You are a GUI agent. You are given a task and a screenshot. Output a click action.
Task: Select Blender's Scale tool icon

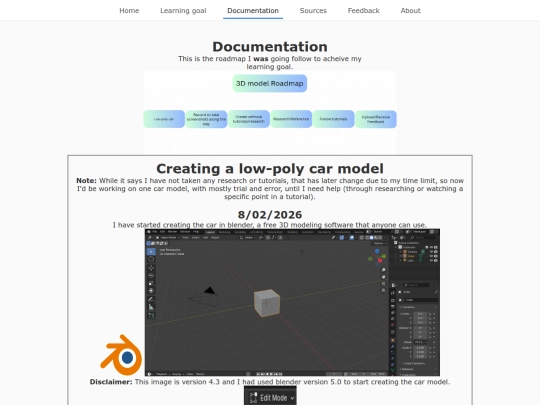pyautogui.click(x=151, y=283)
